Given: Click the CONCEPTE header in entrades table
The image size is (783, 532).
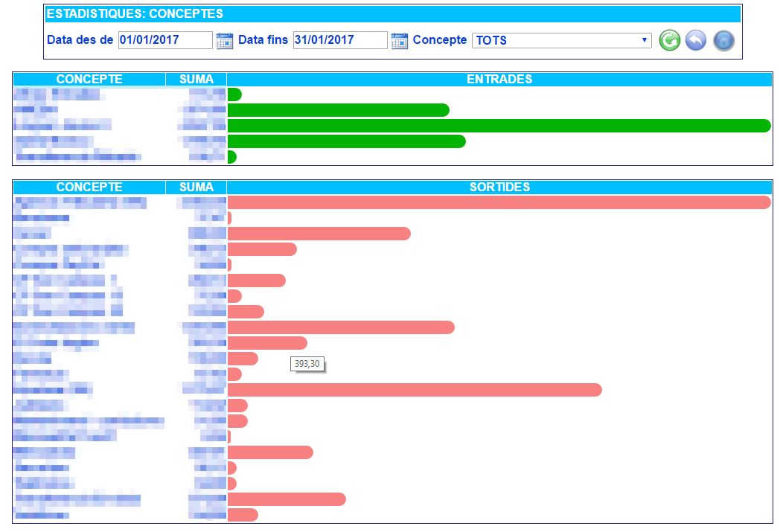Looking at the screenshot, I should [89, 80].
